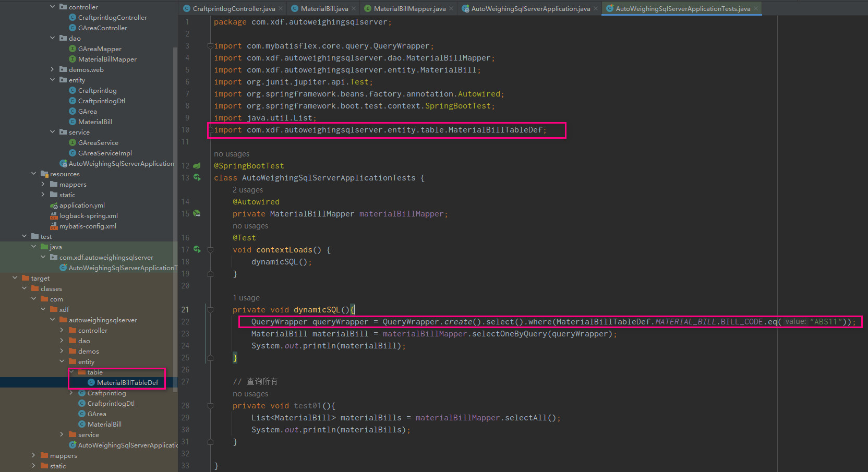The width and height of the screenshot is (868, 472).
Task: Click AutoWeighingSqlServerApplication icon under source
Action: point(63,164)
